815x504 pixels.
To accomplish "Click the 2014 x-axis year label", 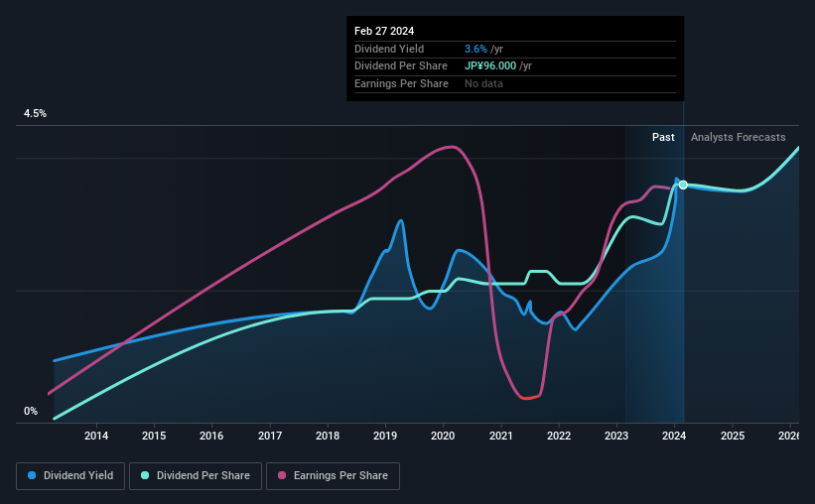I will pos(96,436).
